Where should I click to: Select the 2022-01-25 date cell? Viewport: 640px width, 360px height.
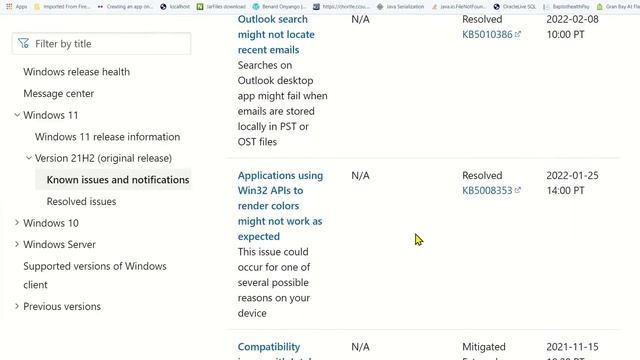point(572,175)
